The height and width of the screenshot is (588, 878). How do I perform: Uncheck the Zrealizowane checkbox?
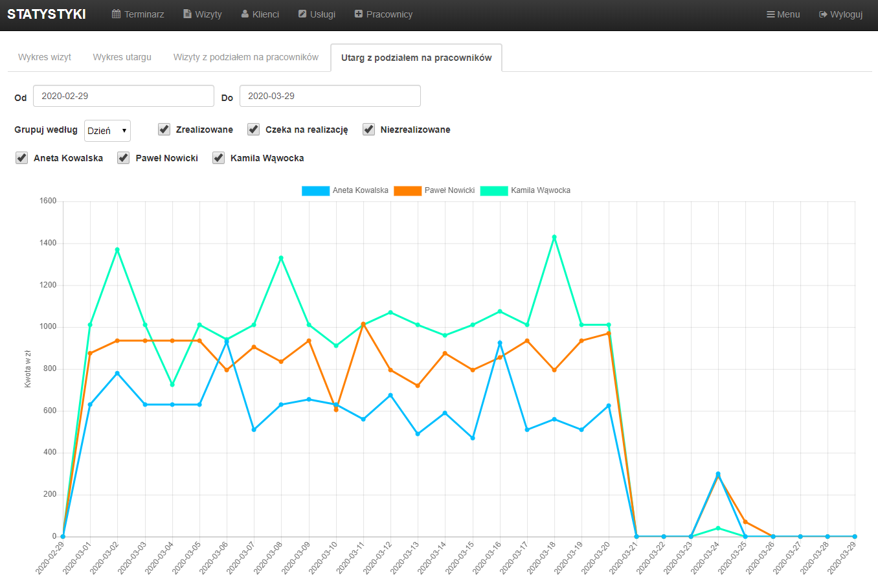[x=164, y=130]
